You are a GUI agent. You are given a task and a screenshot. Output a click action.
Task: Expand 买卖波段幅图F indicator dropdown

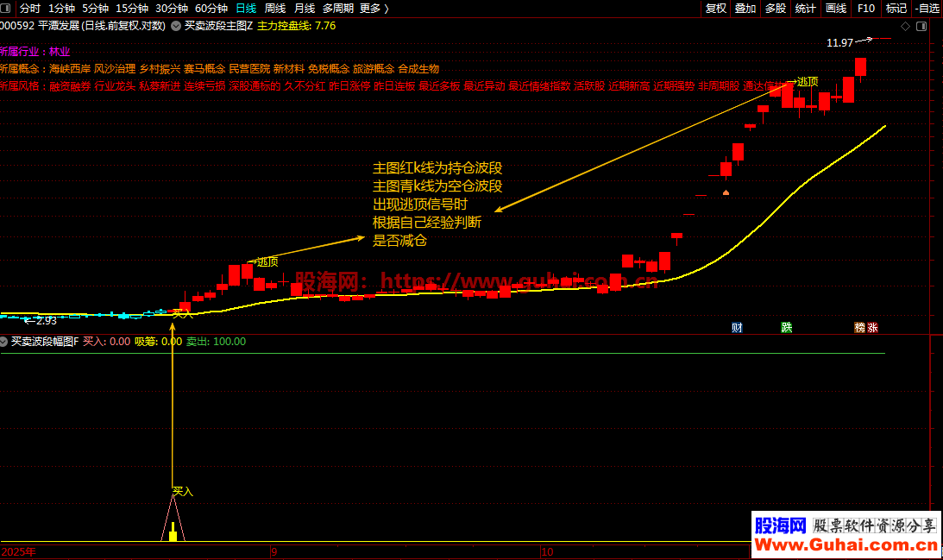tap(5, 342)
